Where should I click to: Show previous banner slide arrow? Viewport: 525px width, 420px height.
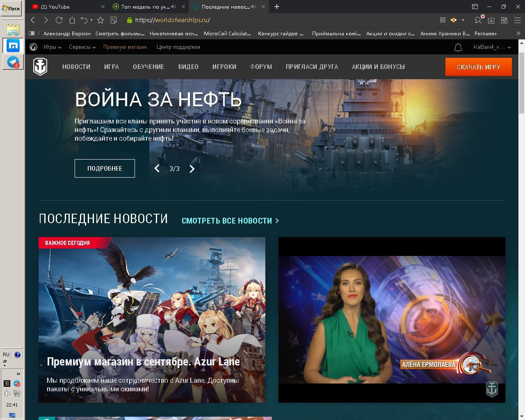157,169
